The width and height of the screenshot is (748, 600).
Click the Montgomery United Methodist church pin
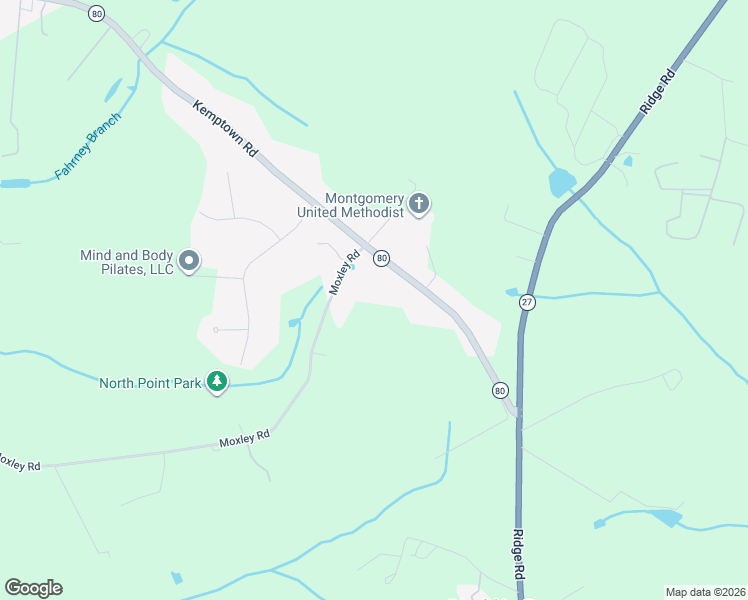click(418, 205)
